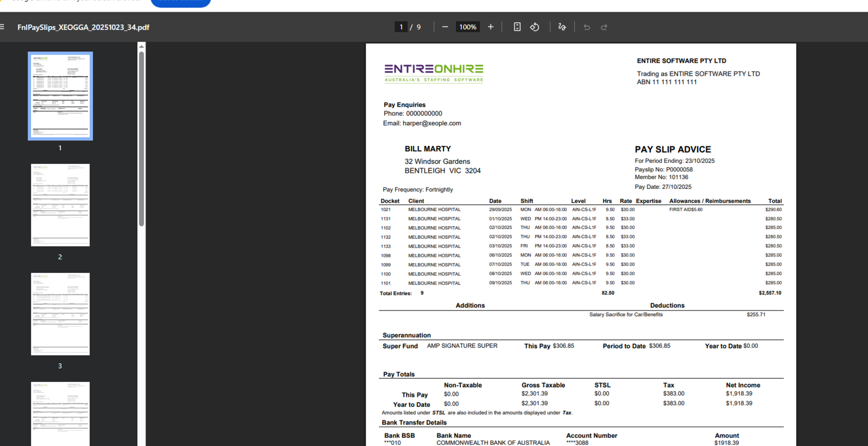Click the harper@xeople.com email address
The height and width of the screenshot is (446, 868).
(432, 123)
